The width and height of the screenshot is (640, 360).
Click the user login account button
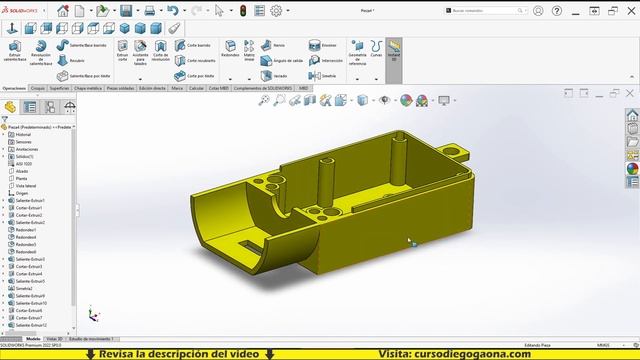click(538, 11)
